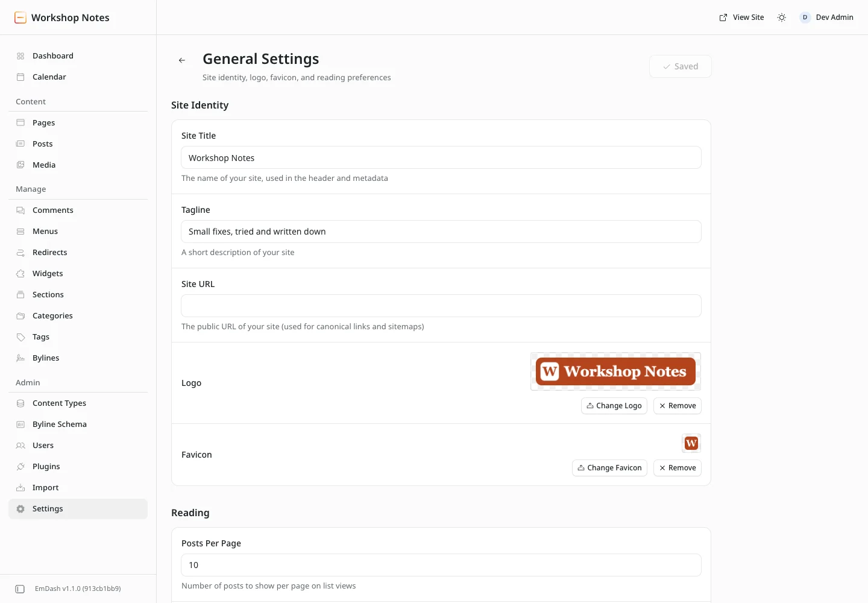Click the Content Types database icon
The width and height of the screenshot is (868, 603).
pos(20,403)
